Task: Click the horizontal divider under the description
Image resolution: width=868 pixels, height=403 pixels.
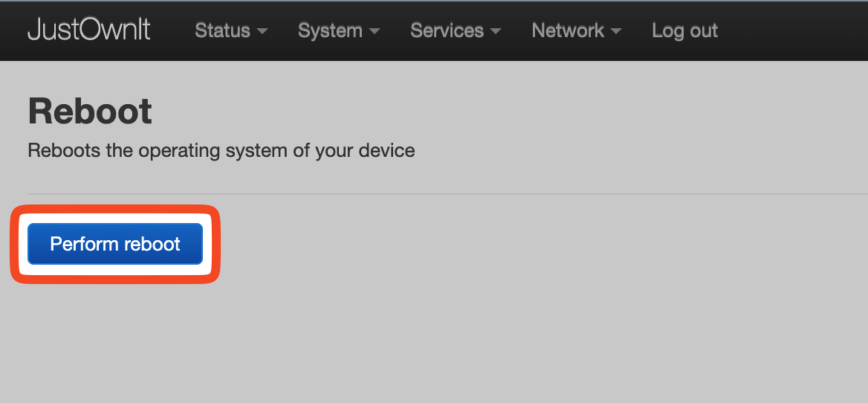Action: click(x=448, y=194)
